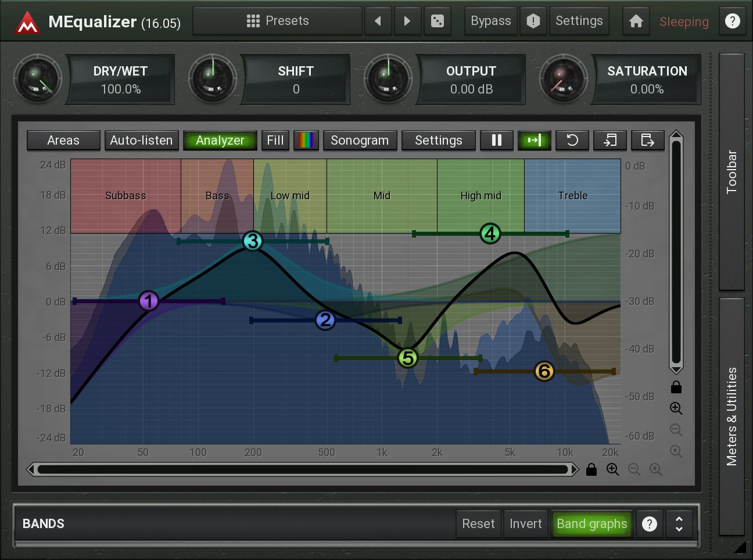The height and width of the screenshot is (560, 753).
Task: Select the Low mid frequency area
Action: click(290, 196)
